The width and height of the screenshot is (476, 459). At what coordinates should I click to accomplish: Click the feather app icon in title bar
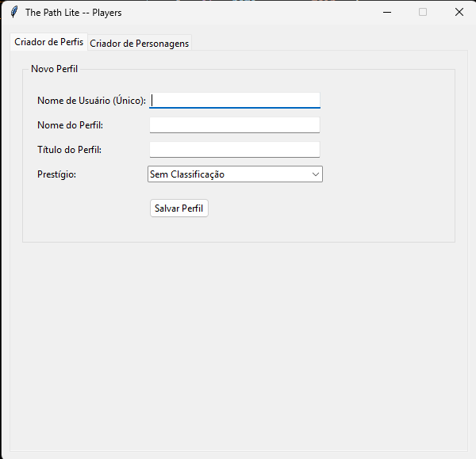click(x=14, y=12)
